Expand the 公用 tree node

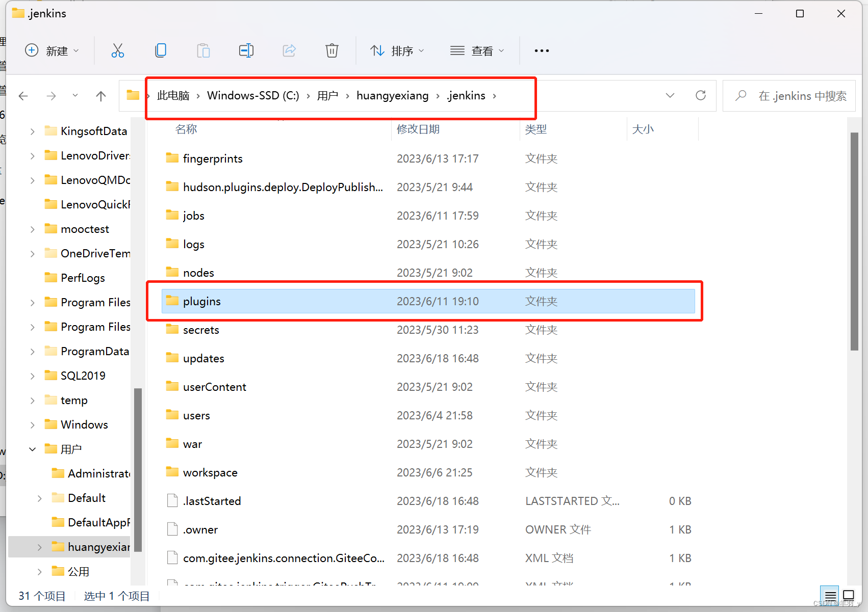tap(40, 572)
